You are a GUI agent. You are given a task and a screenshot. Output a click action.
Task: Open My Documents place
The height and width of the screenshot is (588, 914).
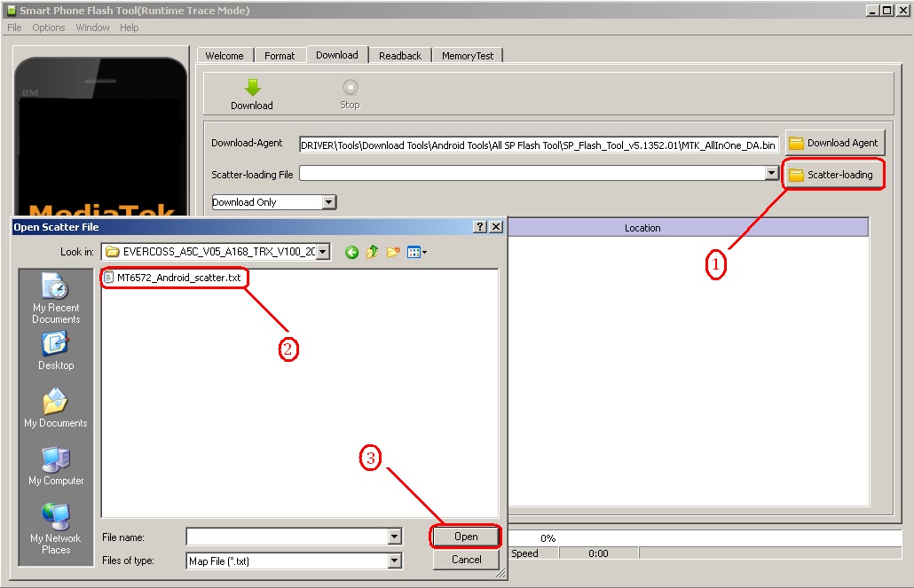click(x=56, y=408)
